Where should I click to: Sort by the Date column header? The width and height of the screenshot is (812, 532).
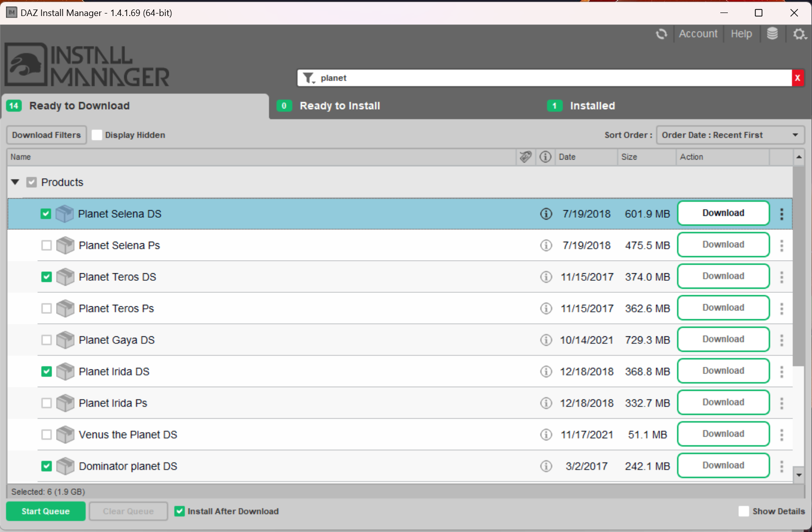pos(586,157)
